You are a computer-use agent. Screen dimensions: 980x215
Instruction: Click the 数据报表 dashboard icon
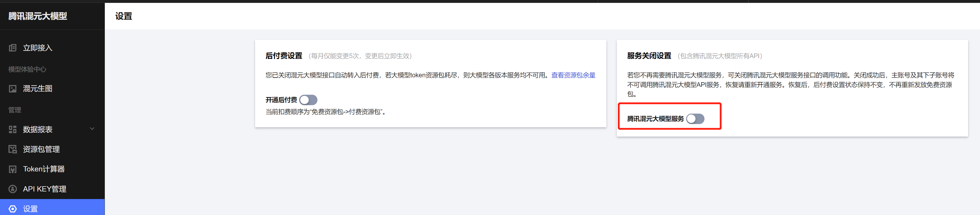coord(13,130)
